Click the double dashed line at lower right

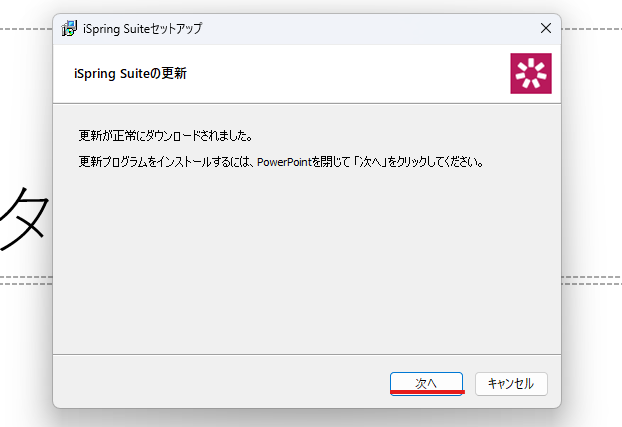[x=591, y=281]
